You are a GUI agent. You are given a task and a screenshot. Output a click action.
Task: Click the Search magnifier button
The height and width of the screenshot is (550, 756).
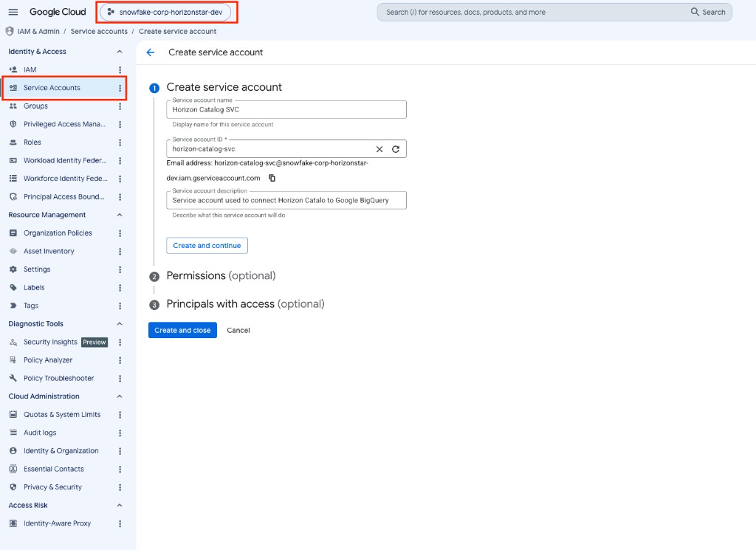708,12
